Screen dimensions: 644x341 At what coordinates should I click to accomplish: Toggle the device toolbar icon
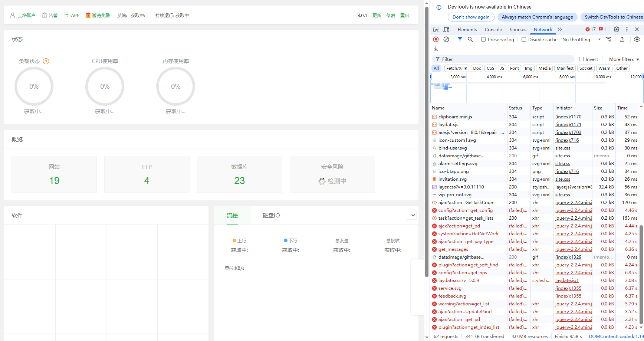(446, 29)
